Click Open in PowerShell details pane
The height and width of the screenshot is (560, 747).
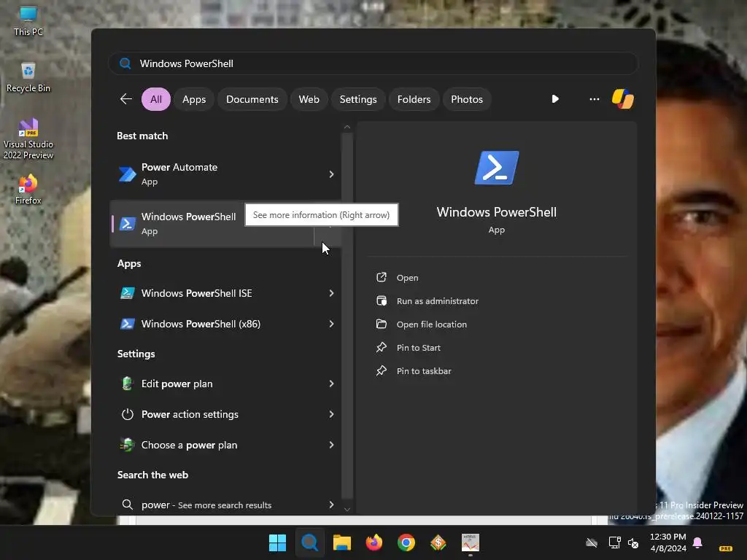(407, 278)
